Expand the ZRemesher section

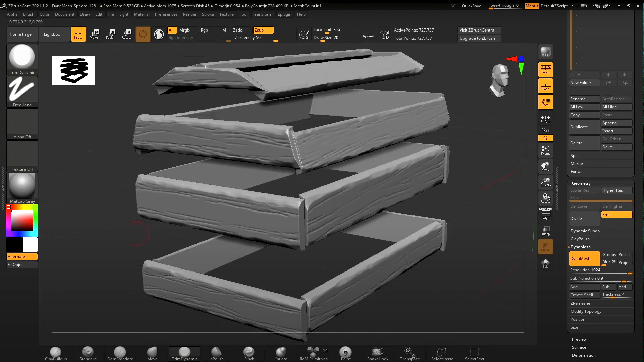click(581, 303)
